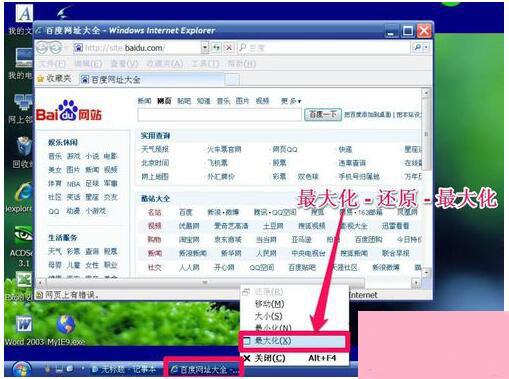This screenshot has height=379, width=509.
Task: Open the Word 2003 desktop icon
Action: (x=24, y=324)
